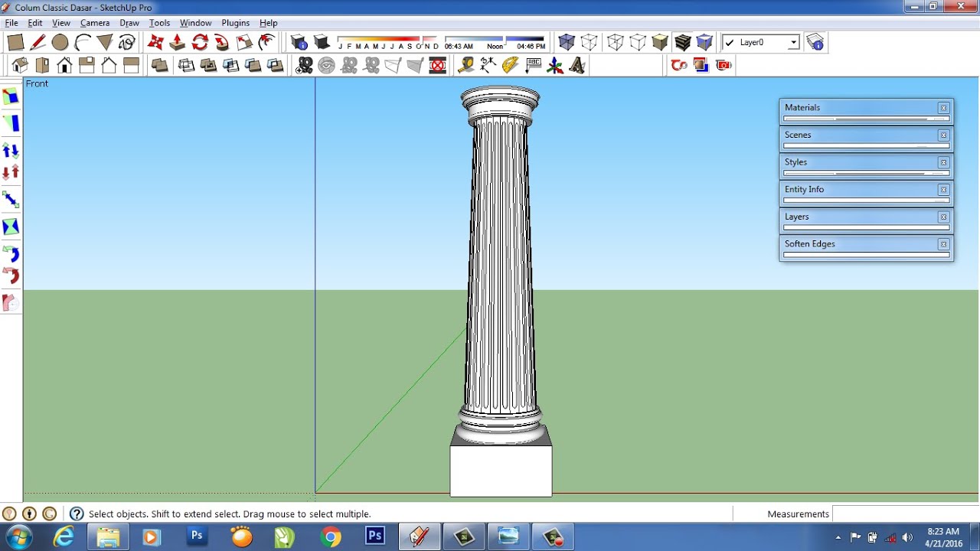Viewport: 980px width, 551px height.
Task: Select the Polygon tool
Action: [105, 43]
